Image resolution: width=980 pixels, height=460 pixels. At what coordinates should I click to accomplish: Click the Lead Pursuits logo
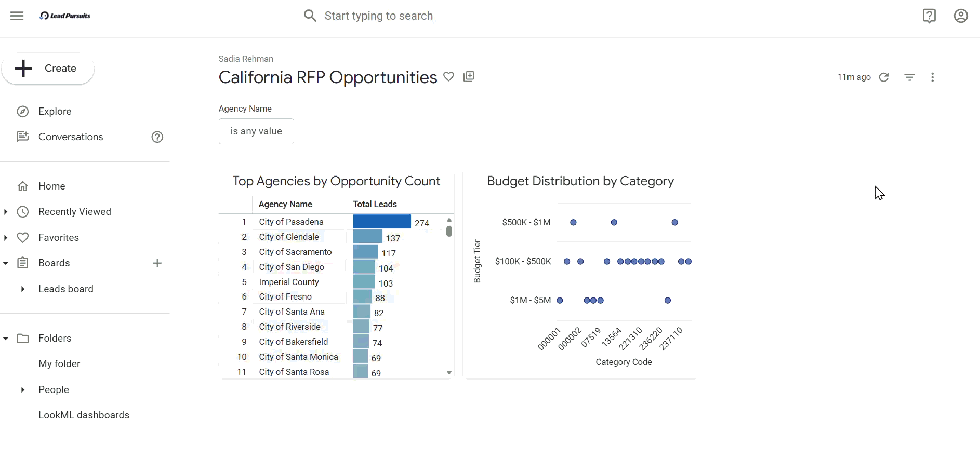[65, 16]
